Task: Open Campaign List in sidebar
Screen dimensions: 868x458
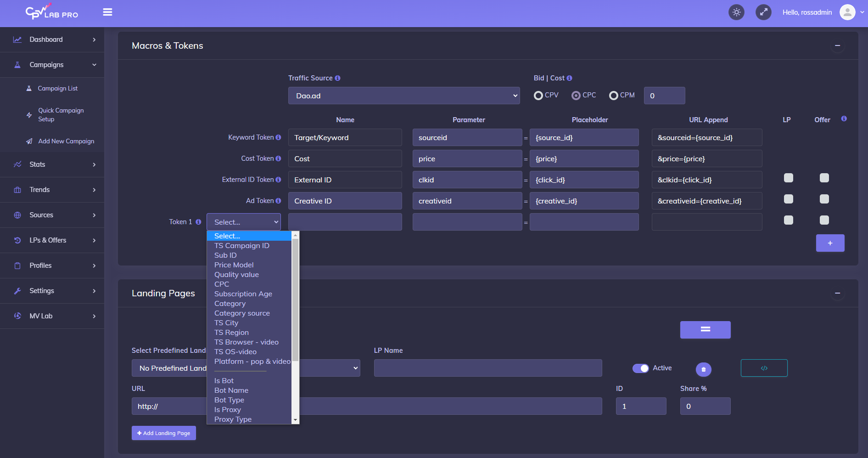Action: [58, 88]
